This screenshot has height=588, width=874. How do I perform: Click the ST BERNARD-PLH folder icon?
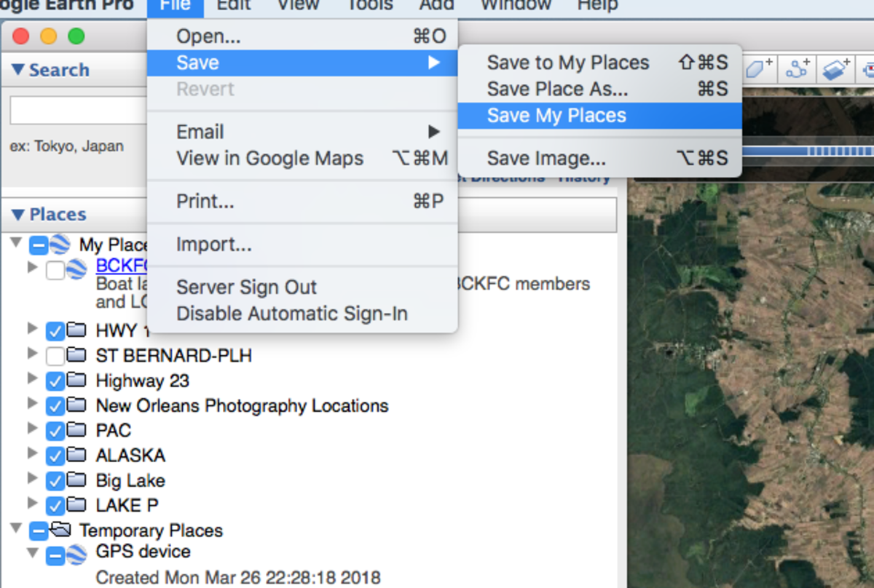(76, 355)
